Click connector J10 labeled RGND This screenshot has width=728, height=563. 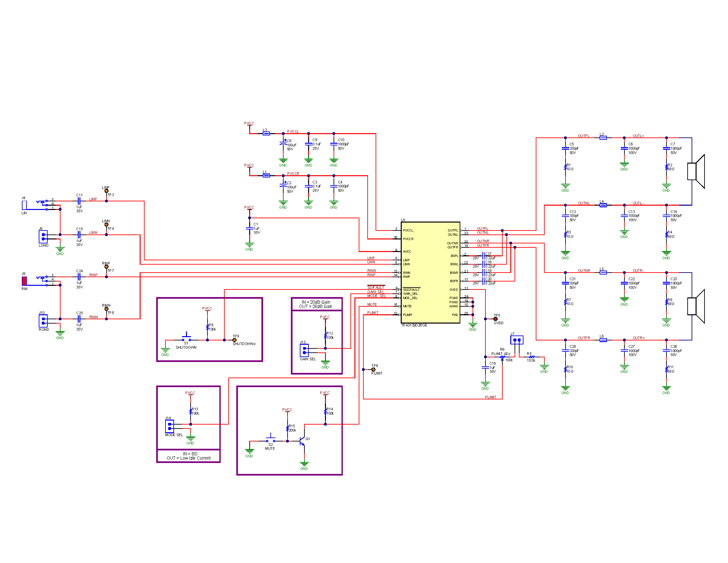(x=43, y=321)
